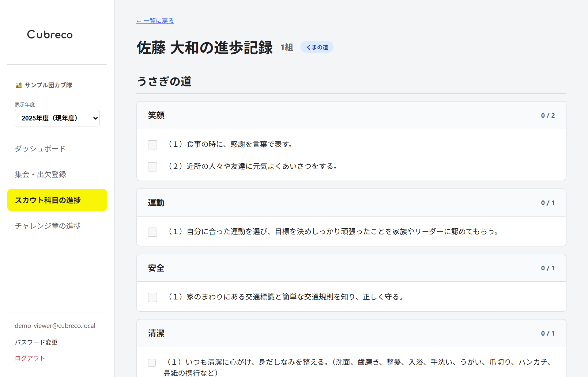Click the red ログアウト link

click(30, 358)
